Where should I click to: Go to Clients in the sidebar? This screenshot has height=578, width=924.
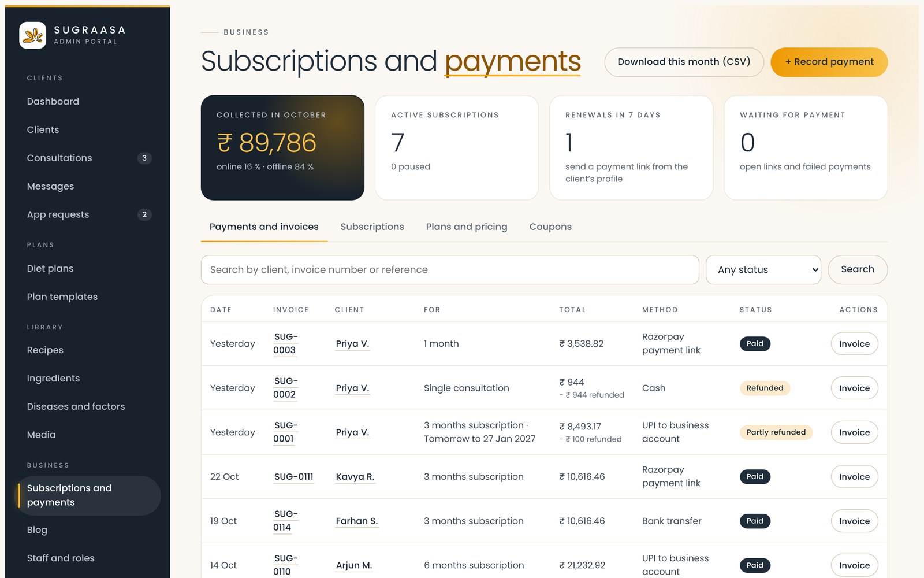click(x=87, y=129)
